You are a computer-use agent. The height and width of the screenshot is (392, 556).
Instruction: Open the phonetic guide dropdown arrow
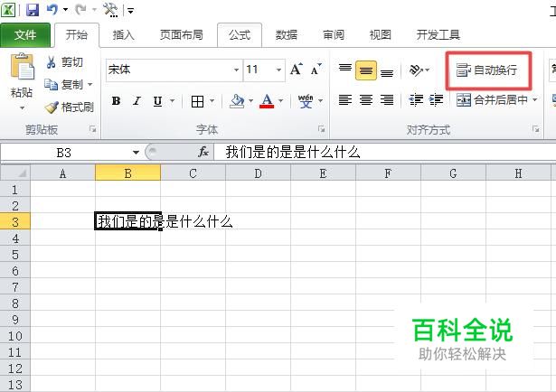[x=321, y=101]
